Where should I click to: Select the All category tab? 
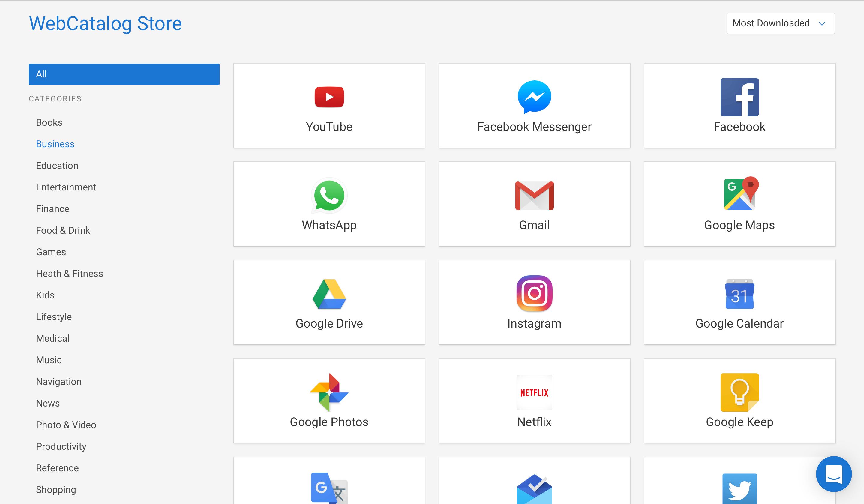(124, 74)
